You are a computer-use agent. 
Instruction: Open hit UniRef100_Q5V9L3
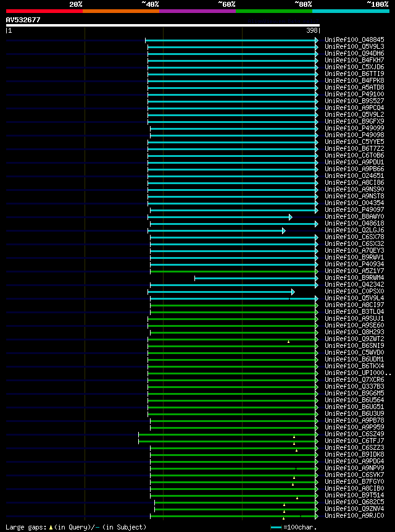(x=354, y=46)
